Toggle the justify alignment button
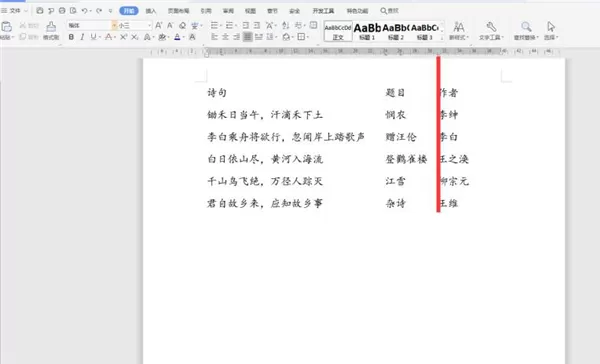The width and height of the screenshot is (600, 364). click(x=248, y=37)
